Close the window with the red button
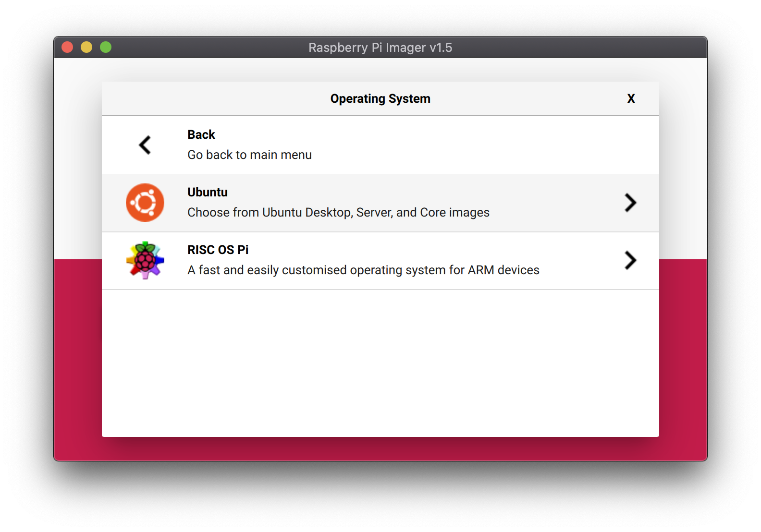761x532 pixels. click(x=67, y=47)
